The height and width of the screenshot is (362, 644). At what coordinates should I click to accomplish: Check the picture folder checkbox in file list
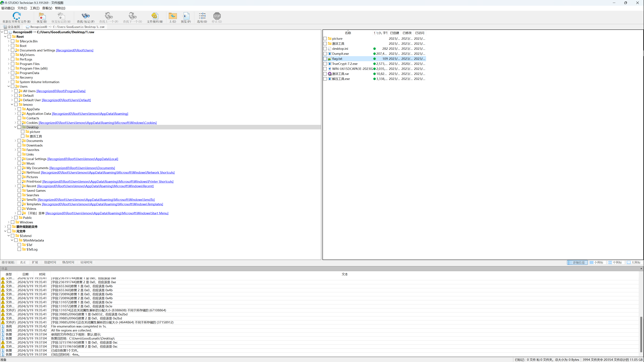pyautogui.click(x=325, y=39)
